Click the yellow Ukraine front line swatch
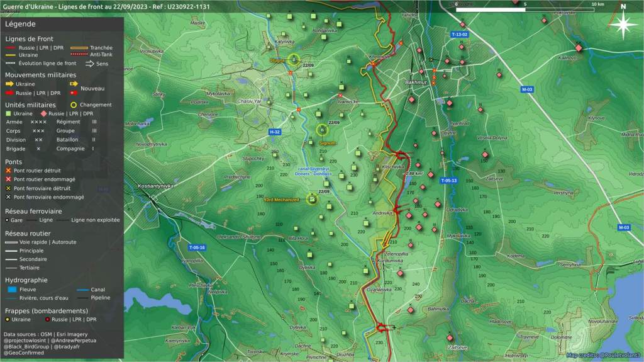644x362 pixels. tap(10, 55)
